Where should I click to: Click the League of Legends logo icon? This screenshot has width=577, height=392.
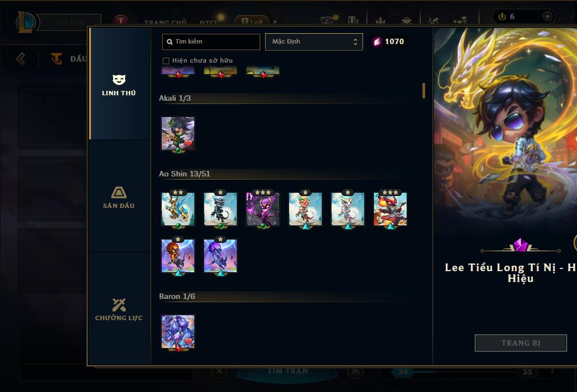click(x=26, y=22)
